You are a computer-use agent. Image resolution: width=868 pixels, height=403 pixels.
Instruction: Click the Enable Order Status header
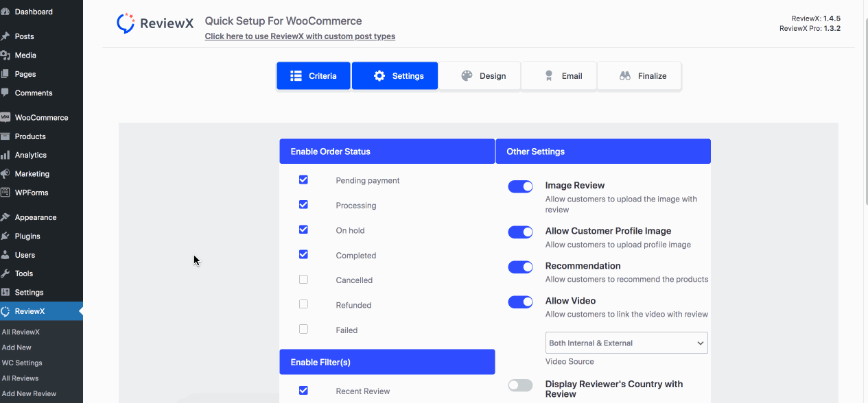pyautogui.click(x=387, y=151)
